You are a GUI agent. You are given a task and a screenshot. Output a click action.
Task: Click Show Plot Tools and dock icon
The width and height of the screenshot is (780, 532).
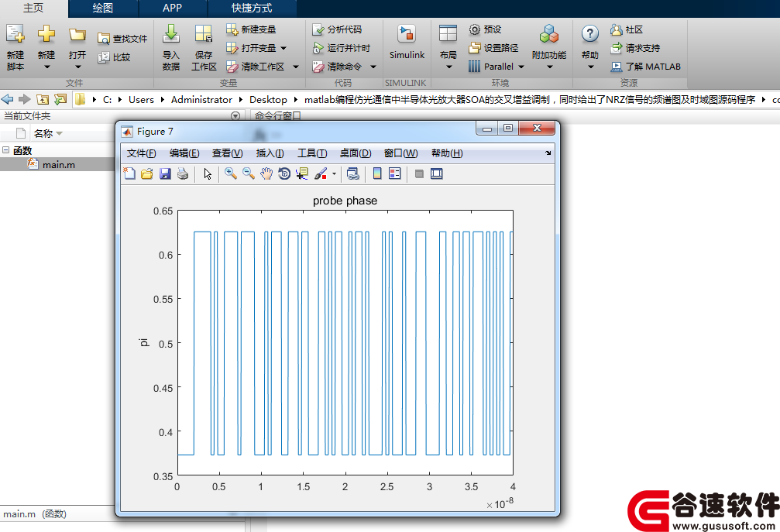437,173
